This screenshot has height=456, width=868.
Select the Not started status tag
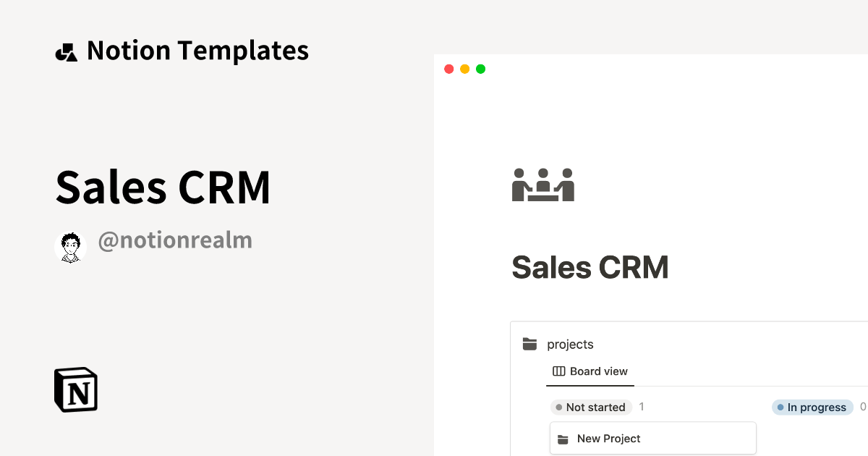[x=590, y=408]
